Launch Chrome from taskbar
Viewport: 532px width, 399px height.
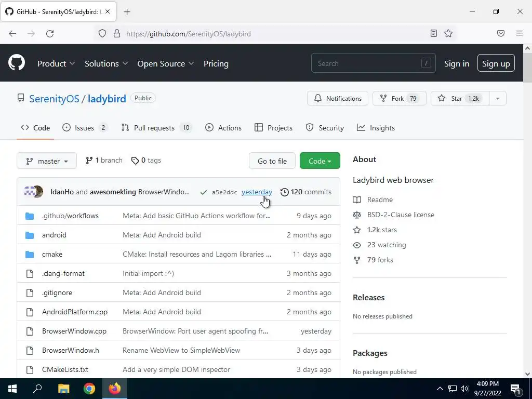[89, 389]
